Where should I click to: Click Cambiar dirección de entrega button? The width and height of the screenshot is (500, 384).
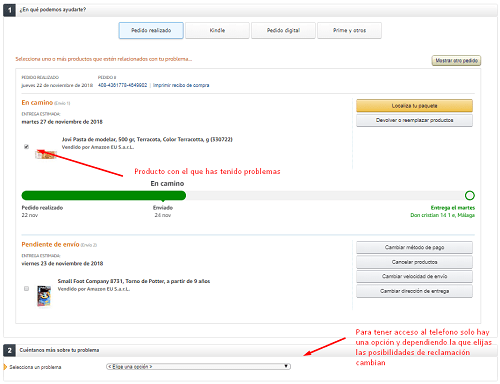[414, 291]
